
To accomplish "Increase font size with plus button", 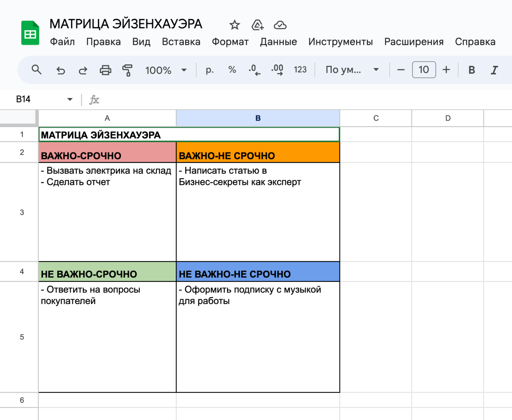I will 446,70.
